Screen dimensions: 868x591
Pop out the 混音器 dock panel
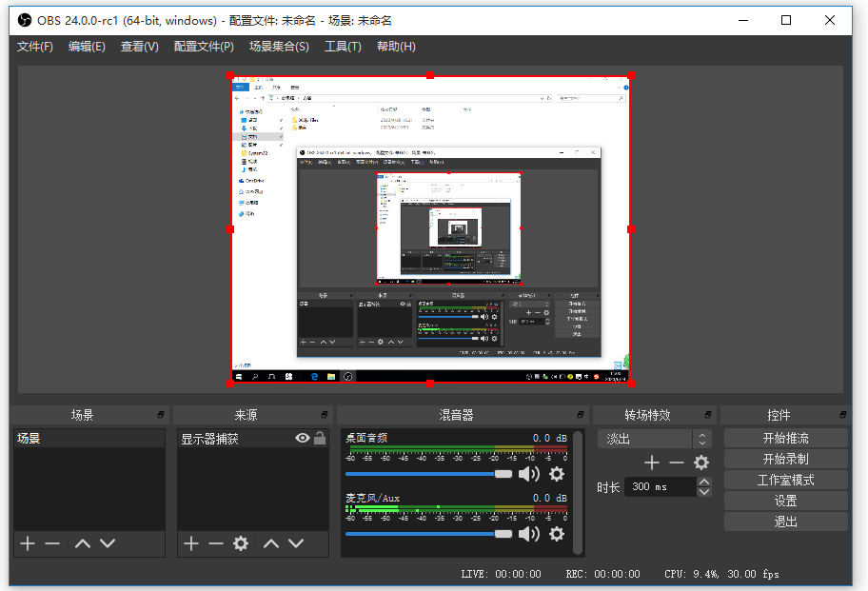coord(582,416)
